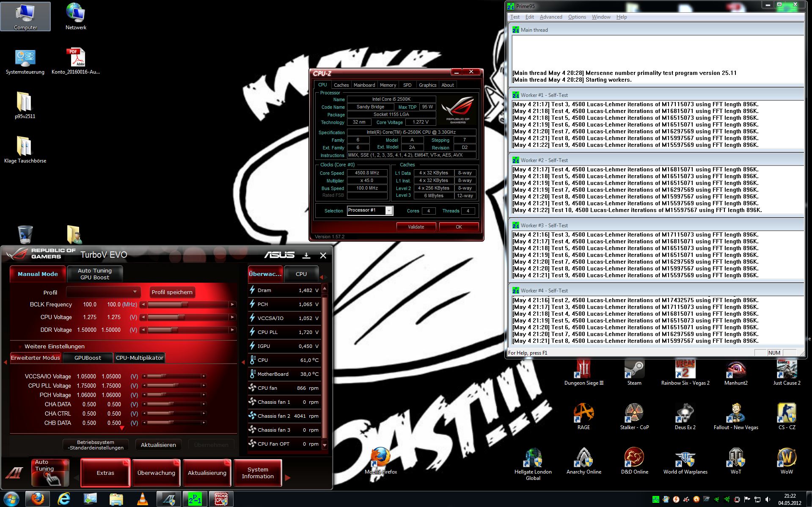Increase BCLK Frequency with right arrow
Screen dimensions: 812x507
click(232, 304)
